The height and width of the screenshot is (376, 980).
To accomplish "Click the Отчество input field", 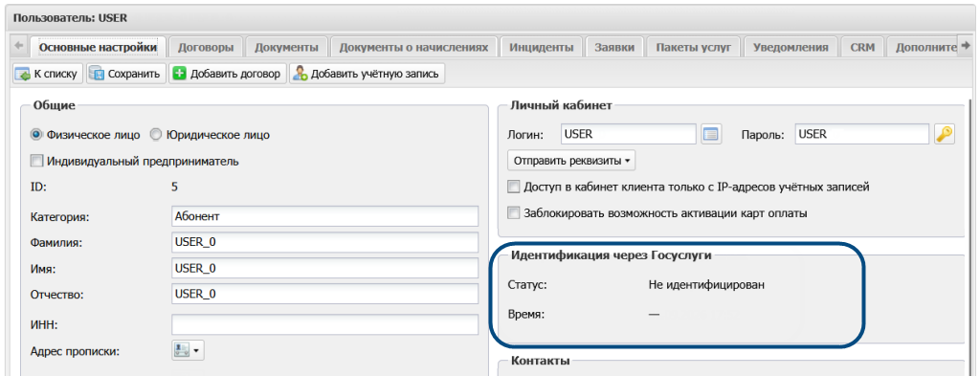I will click(x=325, y=294).
